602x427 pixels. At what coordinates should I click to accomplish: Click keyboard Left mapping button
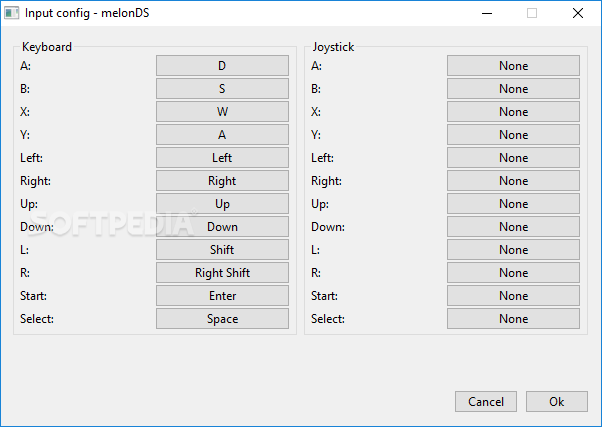pyautogui.click(x=222, y=158)
